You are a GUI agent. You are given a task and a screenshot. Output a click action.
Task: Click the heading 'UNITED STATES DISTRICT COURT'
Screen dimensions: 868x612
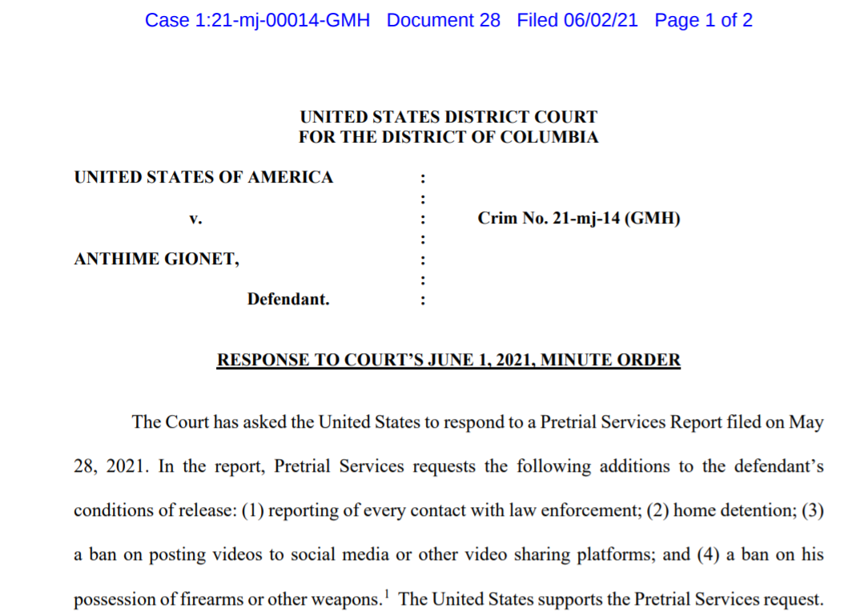point(448,117)
